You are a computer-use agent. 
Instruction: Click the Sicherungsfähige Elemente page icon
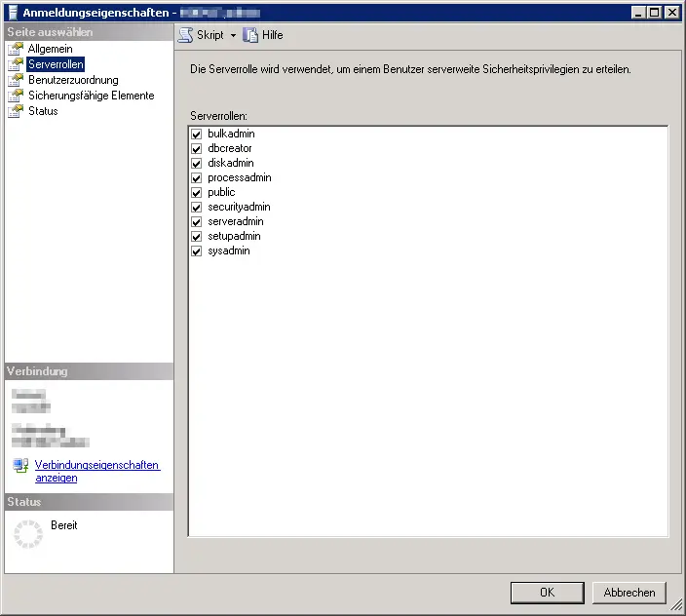(16, 96)
